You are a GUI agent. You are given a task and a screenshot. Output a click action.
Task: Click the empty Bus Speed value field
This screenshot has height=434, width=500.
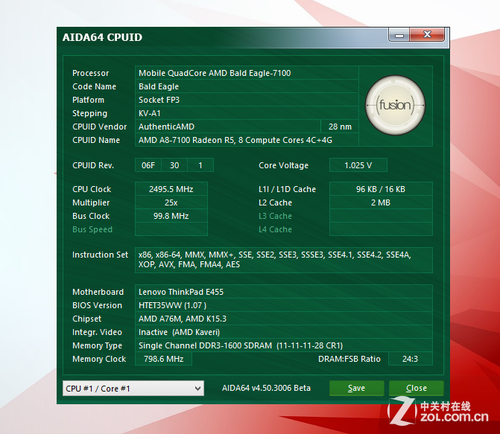coord(171,229)
